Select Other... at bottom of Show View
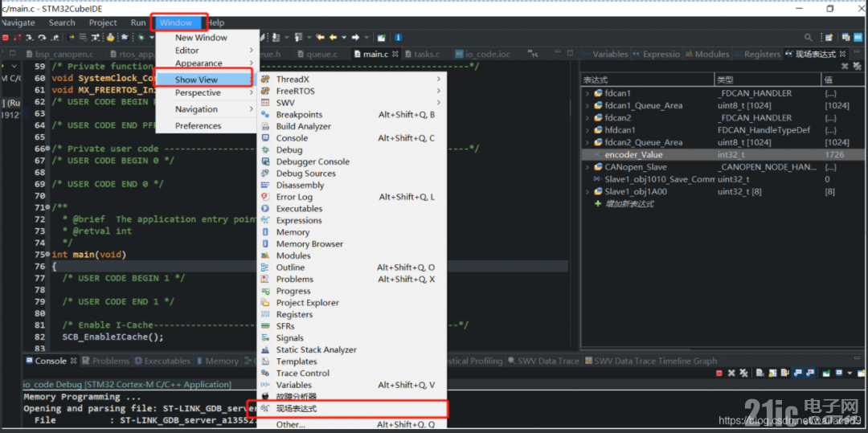 [x=351, y=425]
